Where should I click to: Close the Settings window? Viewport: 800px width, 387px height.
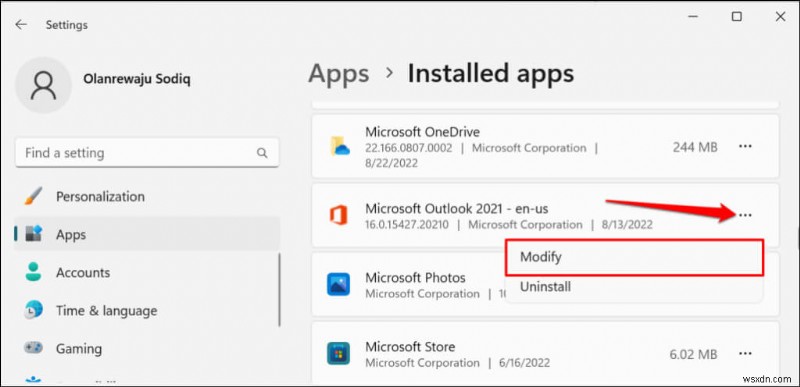780,17
